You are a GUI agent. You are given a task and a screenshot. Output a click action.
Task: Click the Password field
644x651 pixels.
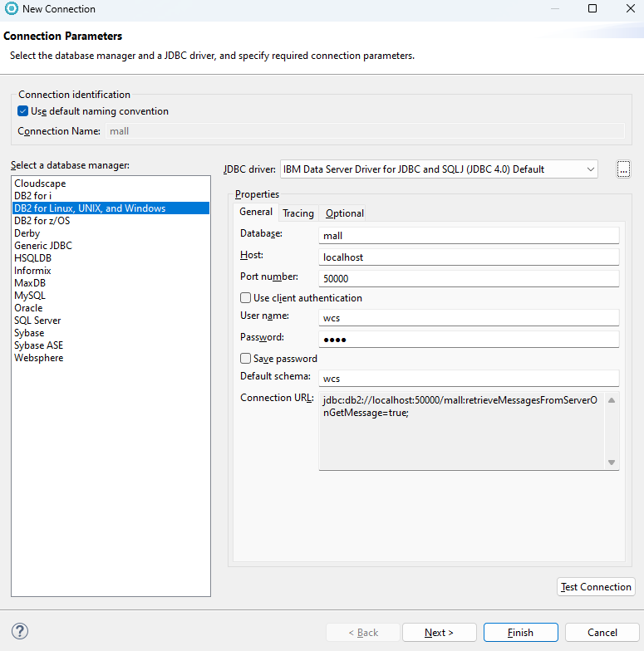tap(469, 340)
